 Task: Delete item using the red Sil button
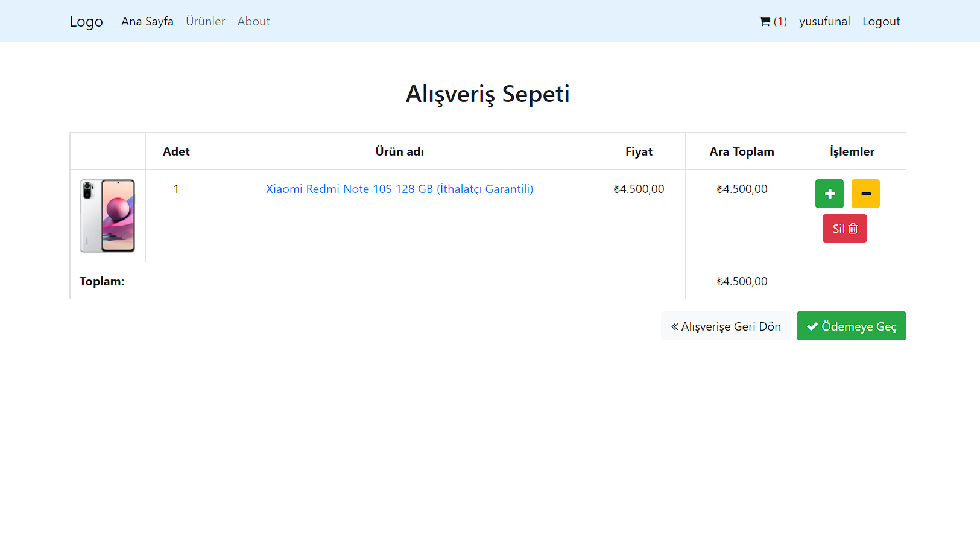tap(844, 229)
